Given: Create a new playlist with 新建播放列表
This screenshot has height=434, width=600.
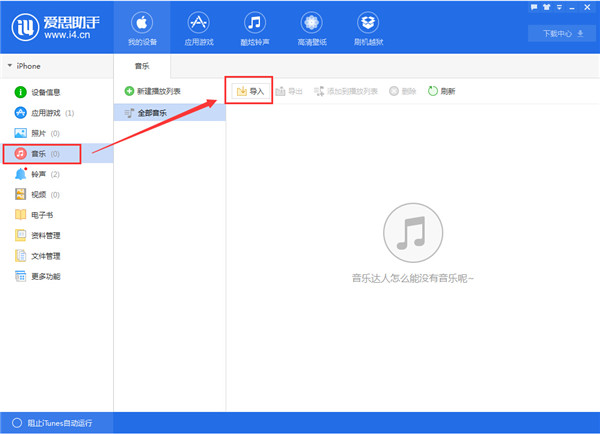Looking at the screenshot, I should [x=153, y=91].
